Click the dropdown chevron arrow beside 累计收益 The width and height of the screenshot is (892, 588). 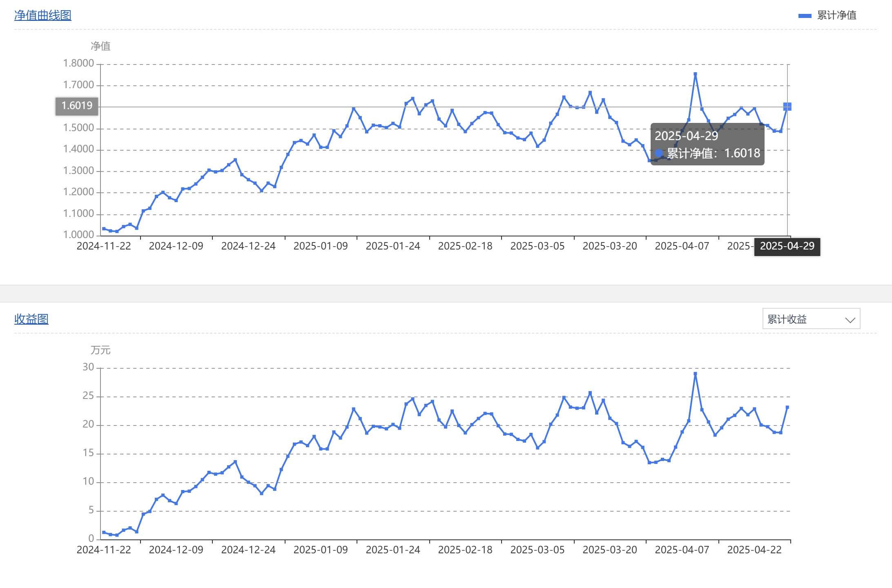point(850,320)
